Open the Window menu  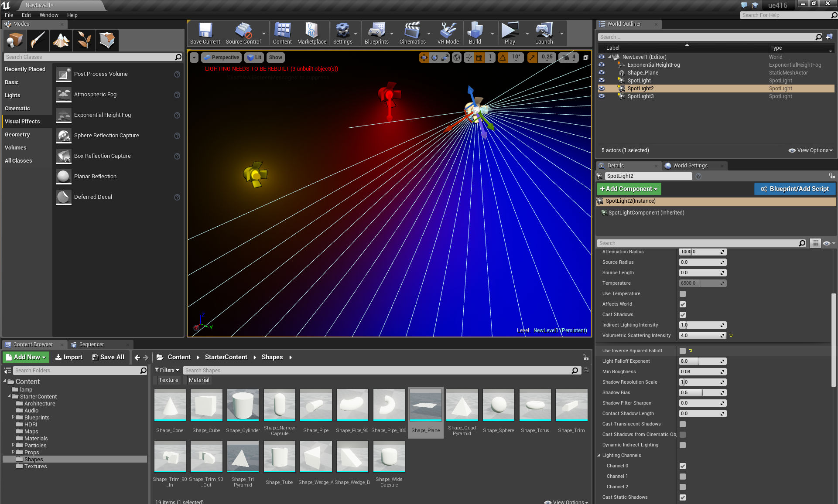click(48, 15)
